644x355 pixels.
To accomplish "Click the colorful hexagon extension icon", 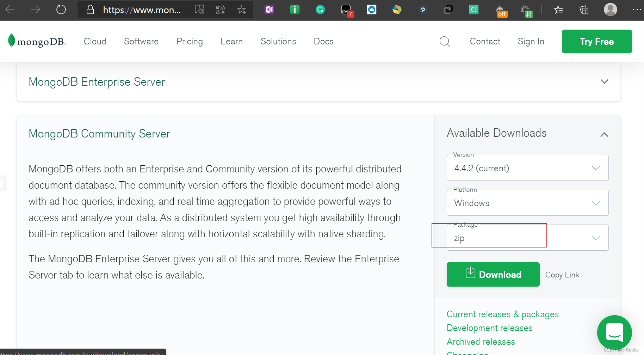I will click(397, 10).
